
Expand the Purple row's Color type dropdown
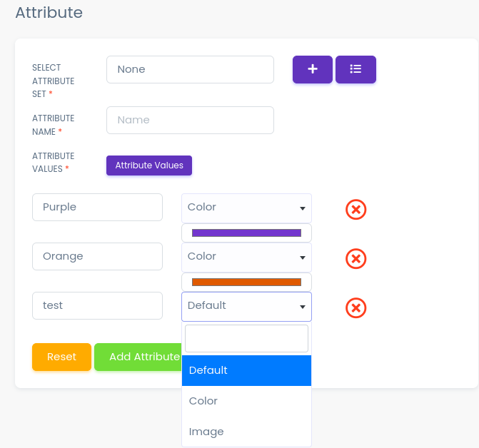(246, 208)
